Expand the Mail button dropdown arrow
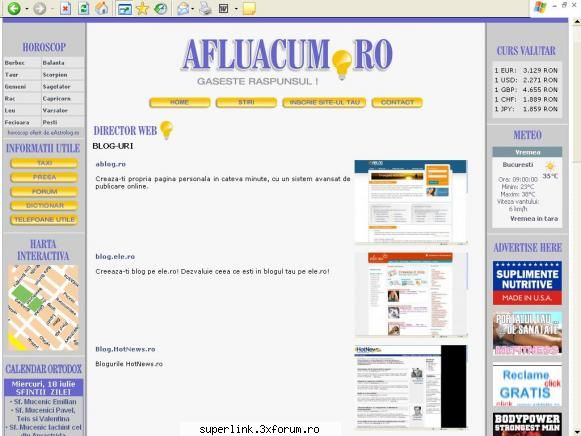This screenshot has height=436, width=581. tap(192, 9)
